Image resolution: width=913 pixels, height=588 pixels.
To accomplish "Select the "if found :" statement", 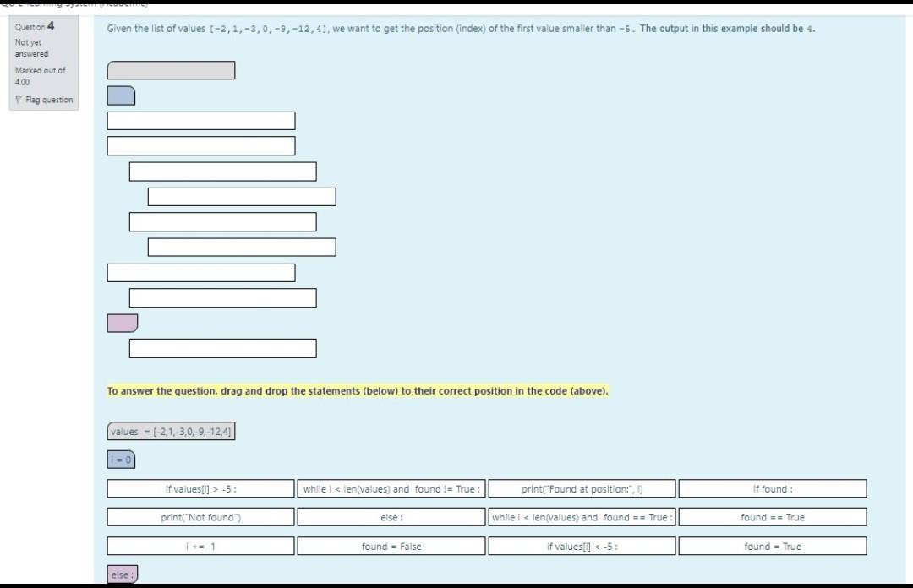I will 773,488.
